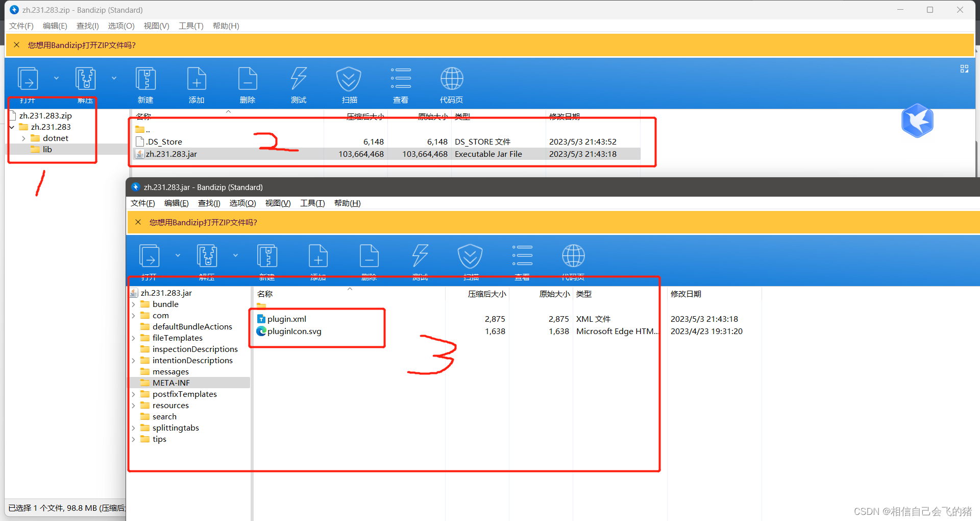Open Tools menu in jar window
Screen dimensions: 980x521
[312, 203]
